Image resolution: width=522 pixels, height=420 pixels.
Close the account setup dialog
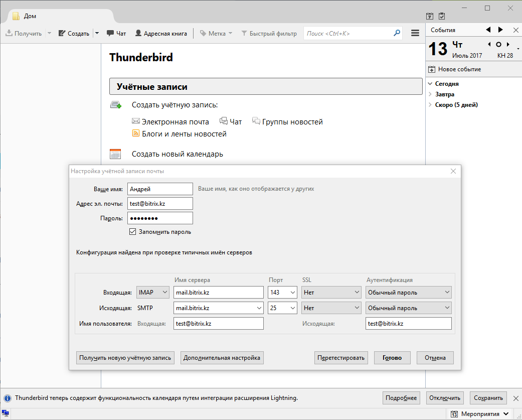coord(453,171)
